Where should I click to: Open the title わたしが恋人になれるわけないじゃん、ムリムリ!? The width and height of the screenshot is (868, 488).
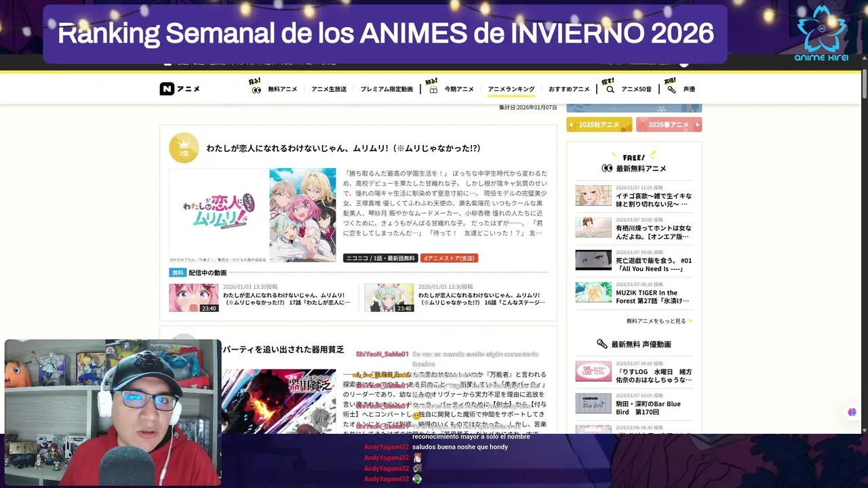pyautogui.click(x=343, y=148)
